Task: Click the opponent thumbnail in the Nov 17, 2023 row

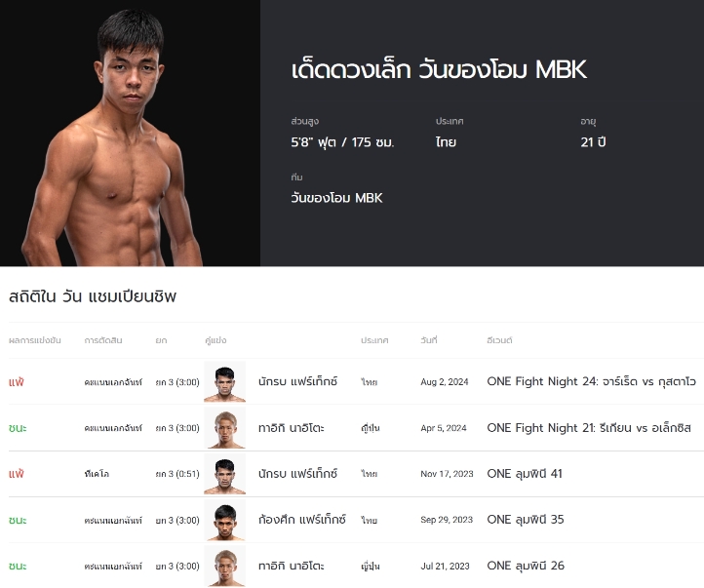Action: pyautogui.click(x=224, y=474)
